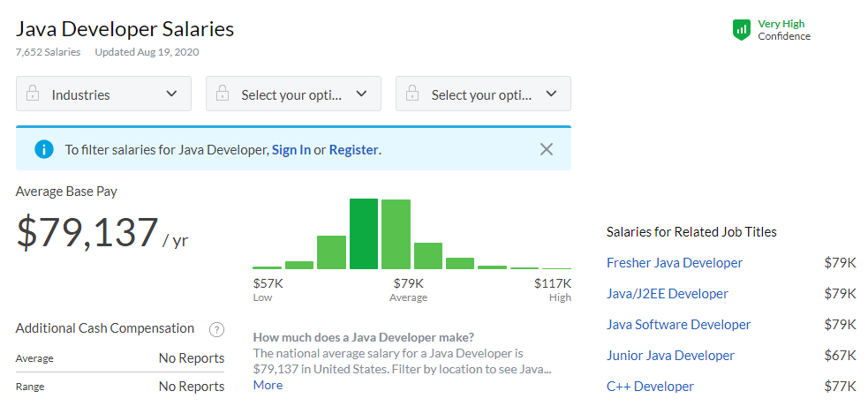Open Fresher Java Developer salaries
Screen dimensions: 868x406
pyautogui.click(x=674, y=263)
